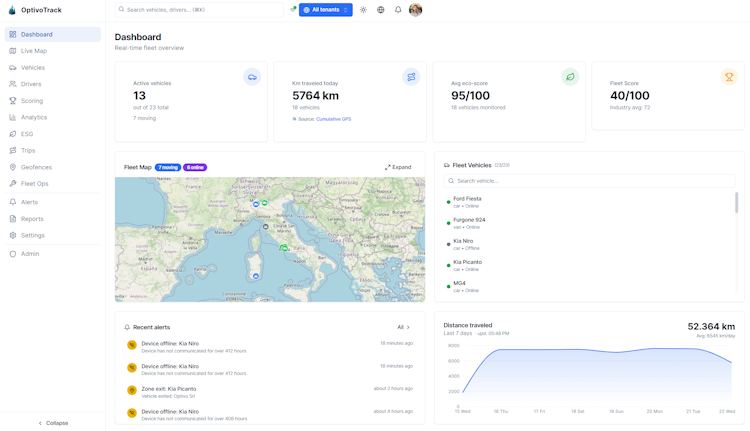
Task: Click the 7 moving badge
Action: coord(168,167)
